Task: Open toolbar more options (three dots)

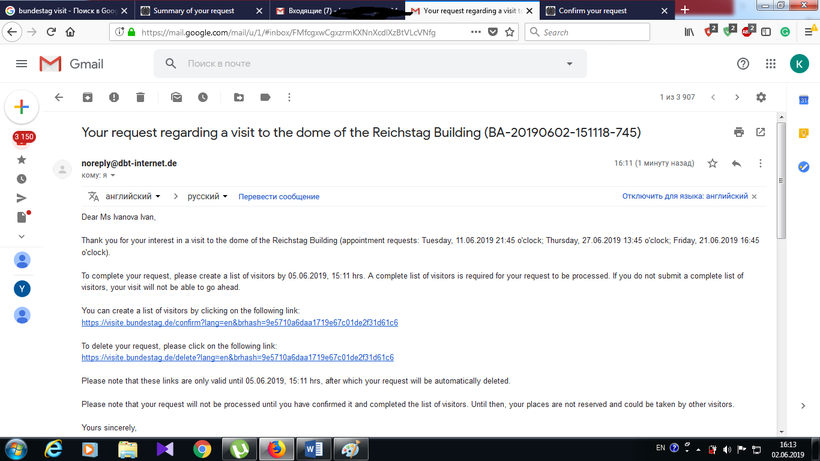Action: coord(289,97)
